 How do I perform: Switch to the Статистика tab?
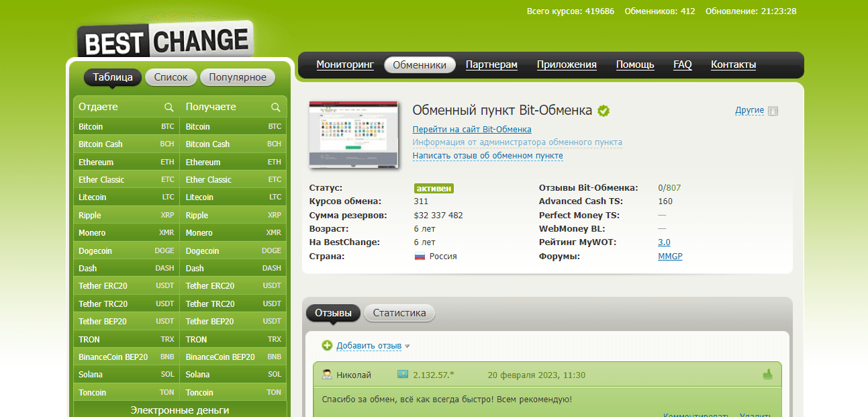tap(399, 313)
